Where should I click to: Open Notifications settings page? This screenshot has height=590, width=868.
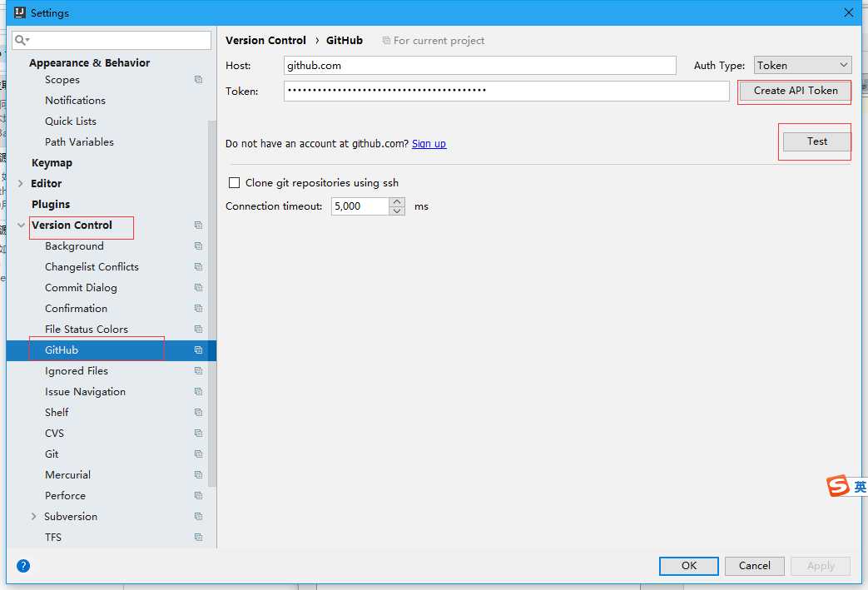pyautogui.click(x=75, y=101)
